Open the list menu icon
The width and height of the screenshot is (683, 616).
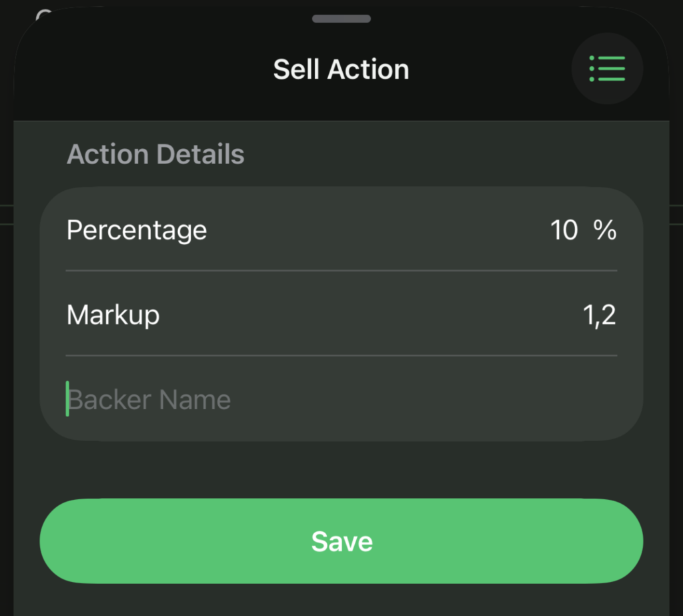pos(607,69)
